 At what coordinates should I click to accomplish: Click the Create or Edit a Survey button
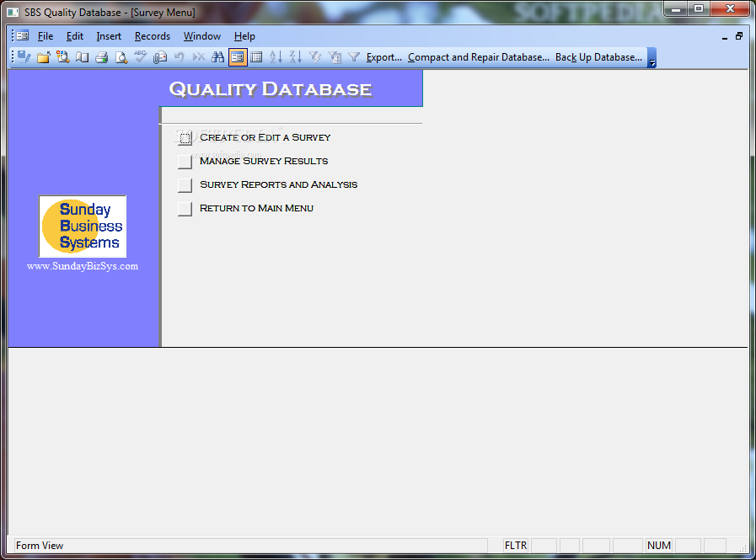click(x=185, y=138)
